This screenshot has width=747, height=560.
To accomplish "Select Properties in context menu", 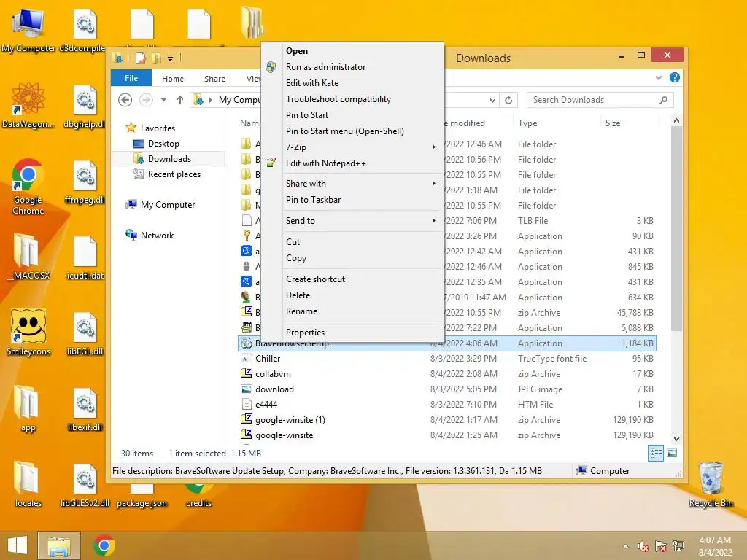I will coord(352,332).
